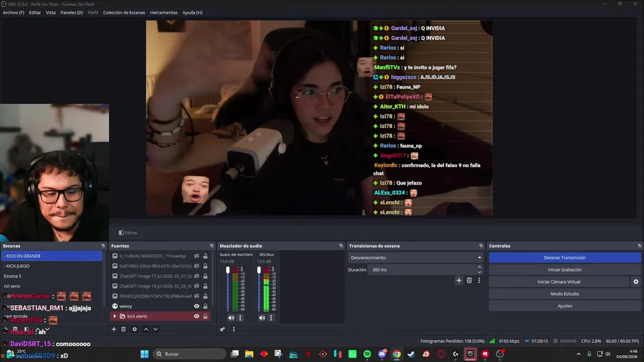Open Ajustes settings

[565, 306]
